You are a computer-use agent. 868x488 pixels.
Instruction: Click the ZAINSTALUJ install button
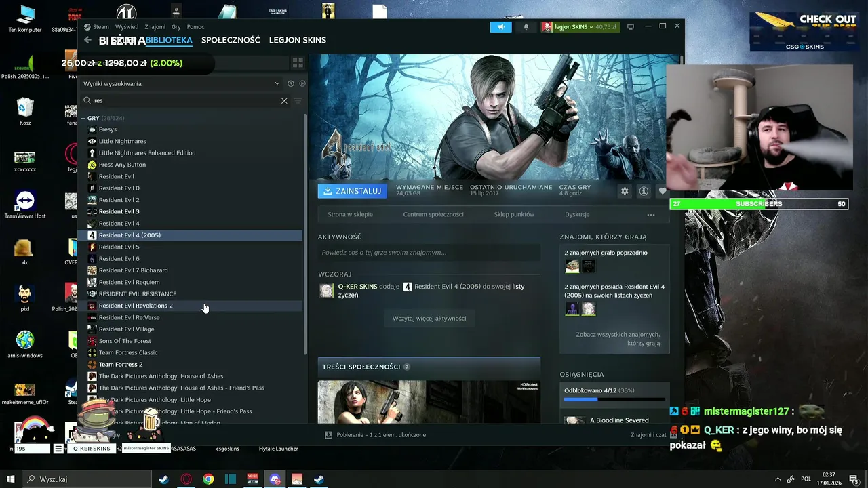[x=353, y=191]
